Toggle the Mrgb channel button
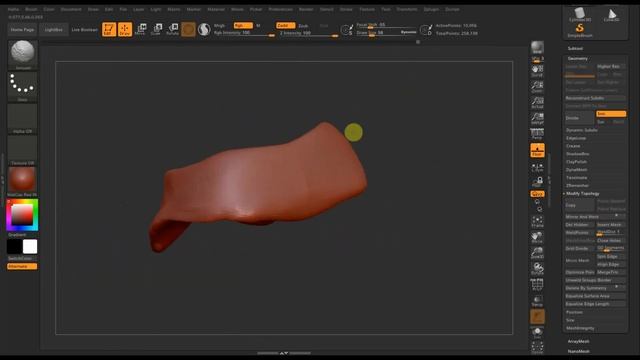Image resolution: width=640 pixels, height=360 pixels. pyautogui.click(x=220, y=25)
